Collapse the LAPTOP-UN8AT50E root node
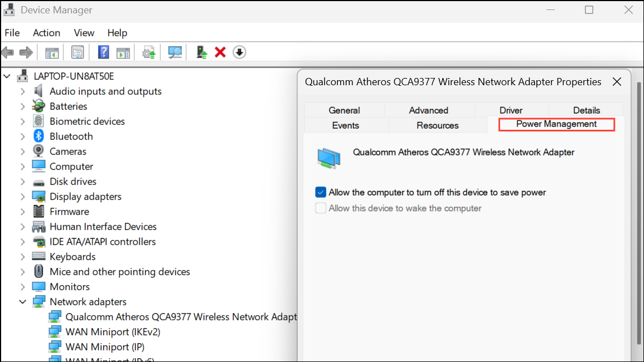Image resolution: width=644 pixels, height=362 pixels. pyautogui.click(x=7, y=76)
